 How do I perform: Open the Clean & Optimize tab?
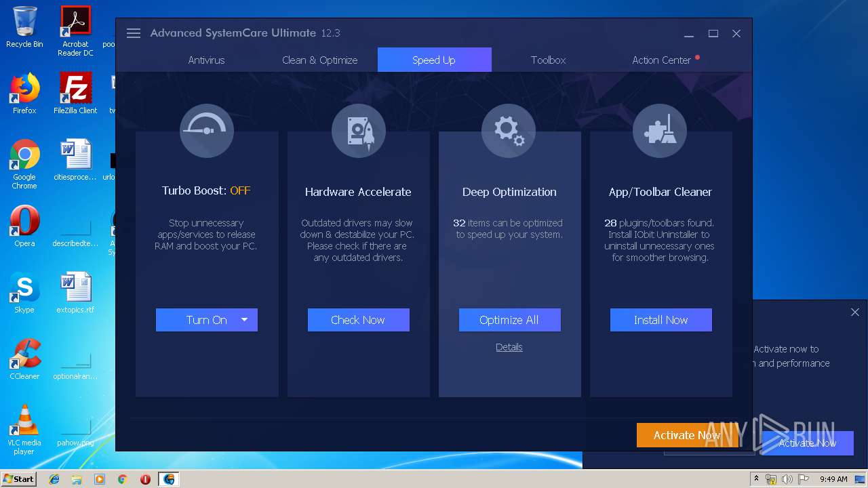coord(319,60)
